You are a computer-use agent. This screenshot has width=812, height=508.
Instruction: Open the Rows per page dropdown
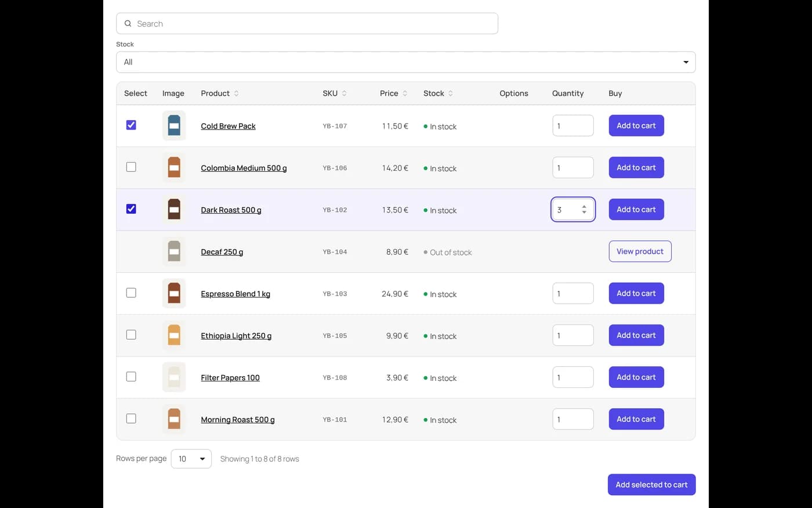(191, 459)
